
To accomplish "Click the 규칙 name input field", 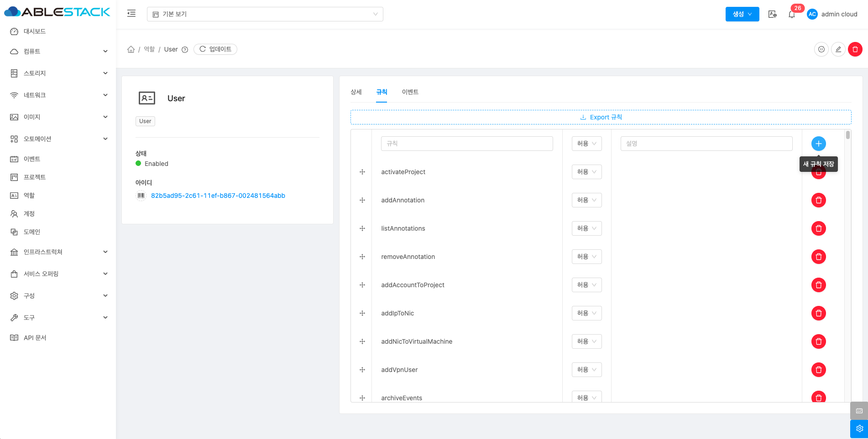I will 466,144.
